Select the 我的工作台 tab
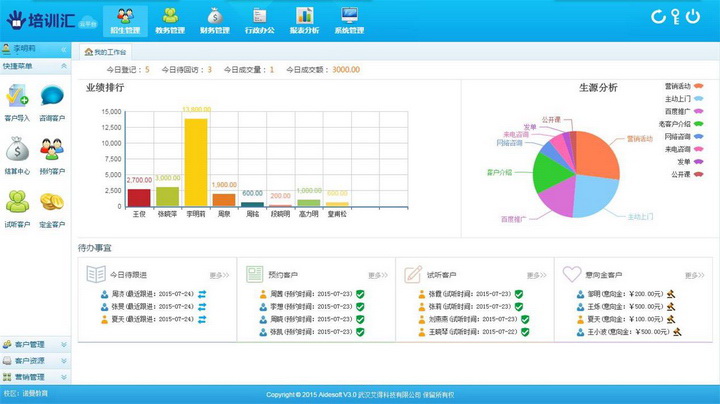The width and height of the screenshot is (720, 404). click(105, 50)
